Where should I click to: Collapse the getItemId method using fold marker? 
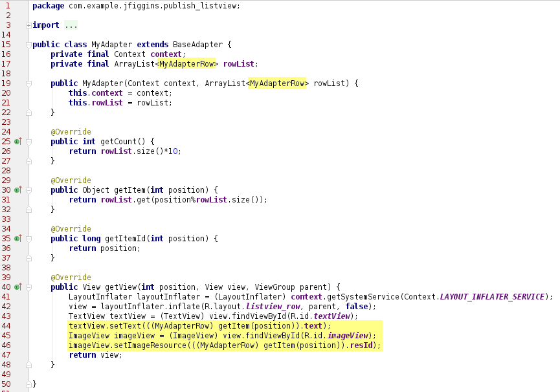coord(28,238)
